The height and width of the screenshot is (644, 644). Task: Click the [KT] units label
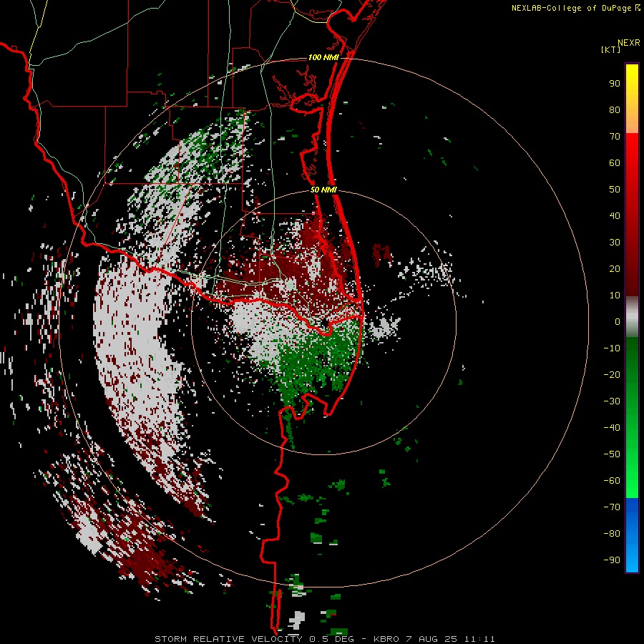[x=610, y=49]
